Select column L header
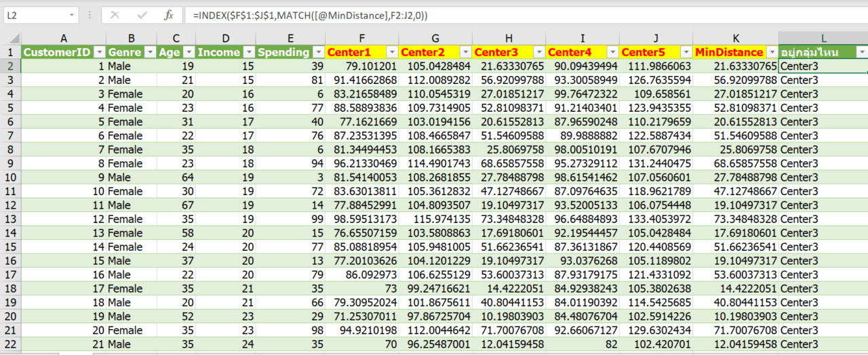The image size is (868, 355). (x=823, y=39)
